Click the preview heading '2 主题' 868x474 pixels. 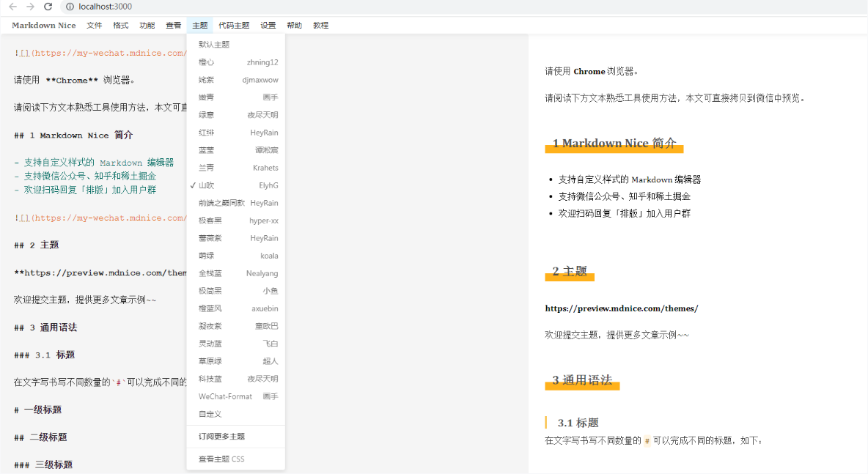570,272
